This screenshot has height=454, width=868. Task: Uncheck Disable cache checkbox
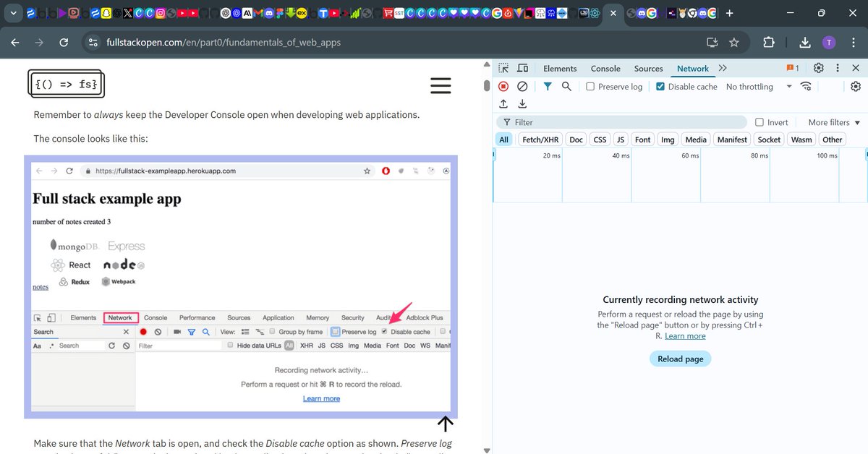tap(660, 86)
